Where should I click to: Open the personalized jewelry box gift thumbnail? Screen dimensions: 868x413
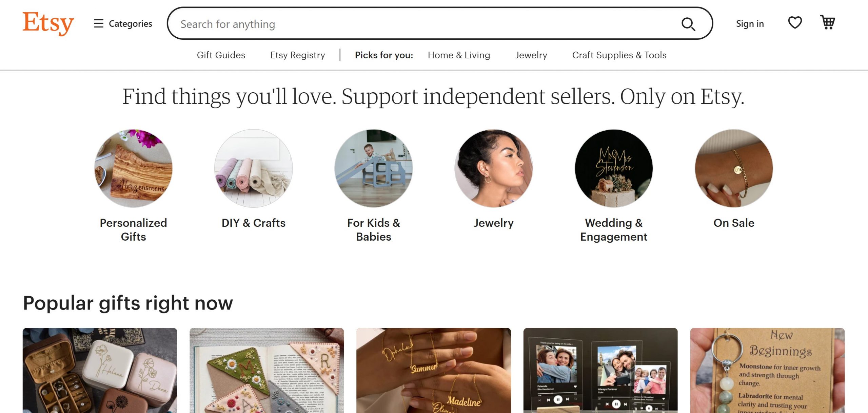pos(100,371)
